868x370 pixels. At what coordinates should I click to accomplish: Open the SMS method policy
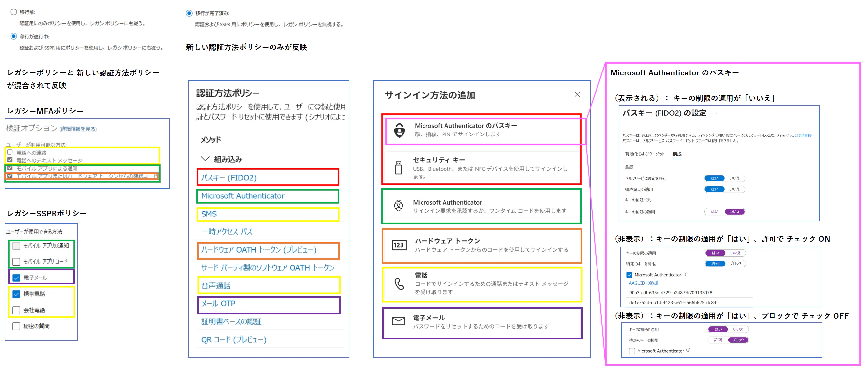[209, 214]
